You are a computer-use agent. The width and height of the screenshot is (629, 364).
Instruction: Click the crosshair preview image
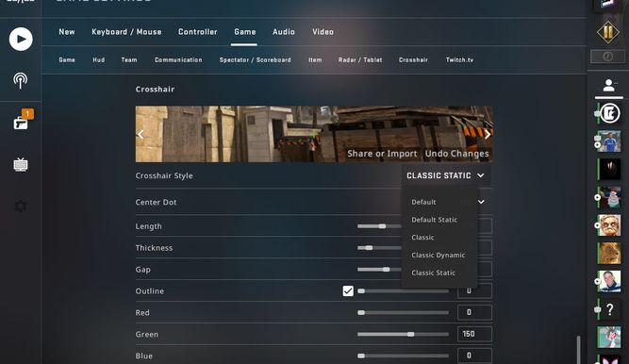point(314,134)
